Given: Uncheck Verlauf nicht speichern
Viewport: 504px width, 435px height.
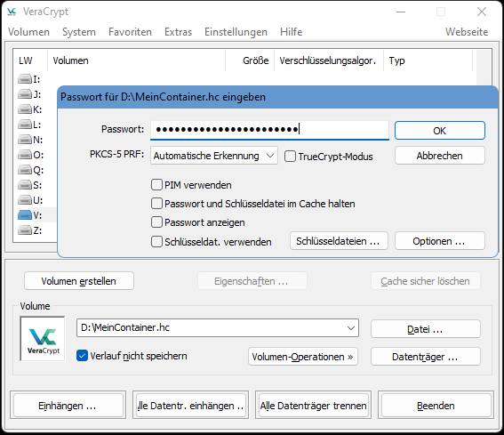Looking at the screenshot, I should click(82, 356).
